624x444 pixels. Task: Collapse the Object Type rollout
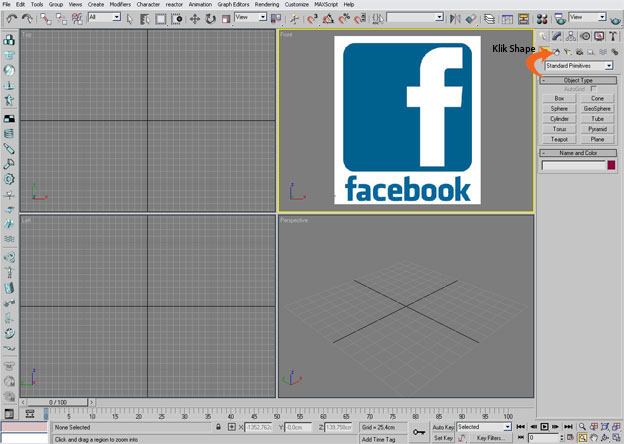[578, 80]
